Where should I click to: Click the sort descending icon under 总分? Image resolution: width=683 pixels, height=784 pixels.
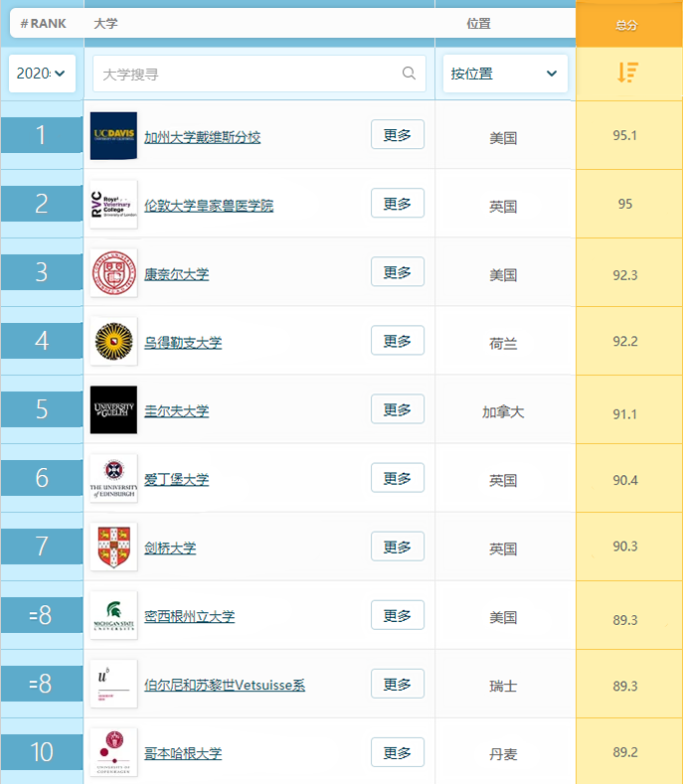(x=627, y=73)
